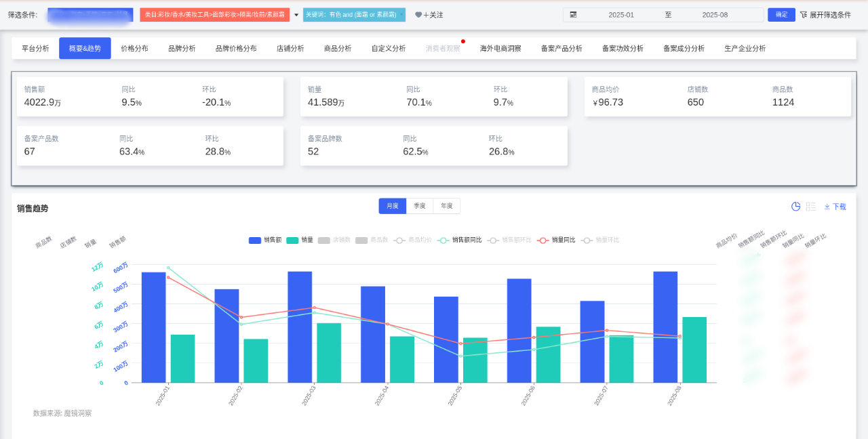Click the 展开筛选条件 filter icon
Screen dimensions: 868x439
(804, 15)
